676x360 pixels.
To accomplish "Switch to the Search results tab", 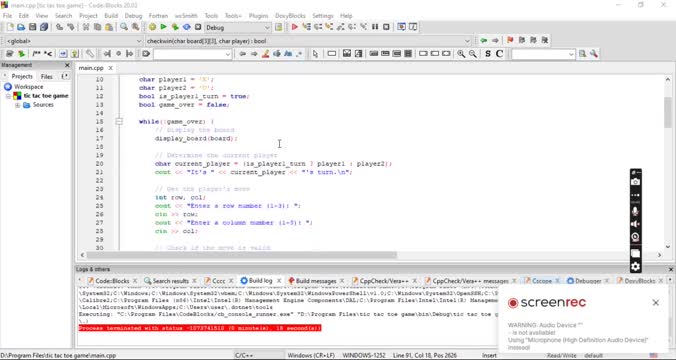I will tap(170, 281).
